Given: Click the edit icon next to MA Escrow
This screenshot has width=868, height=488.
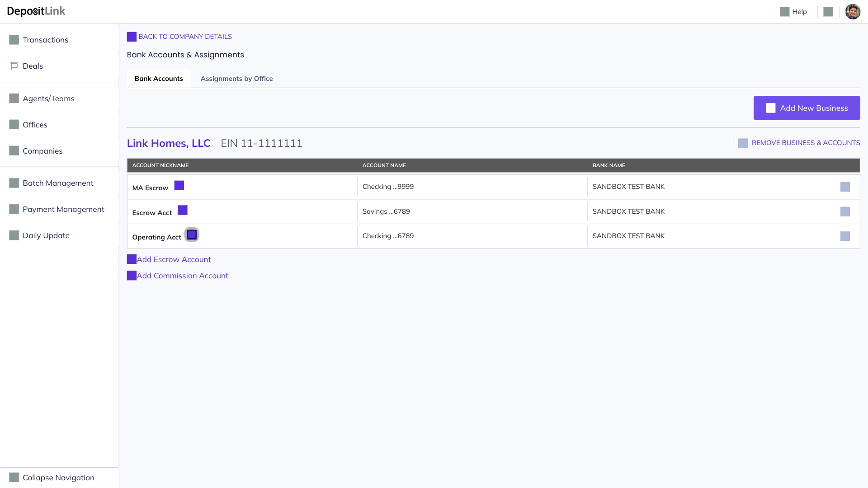Looking at the screenshot, I should point(179,186).
